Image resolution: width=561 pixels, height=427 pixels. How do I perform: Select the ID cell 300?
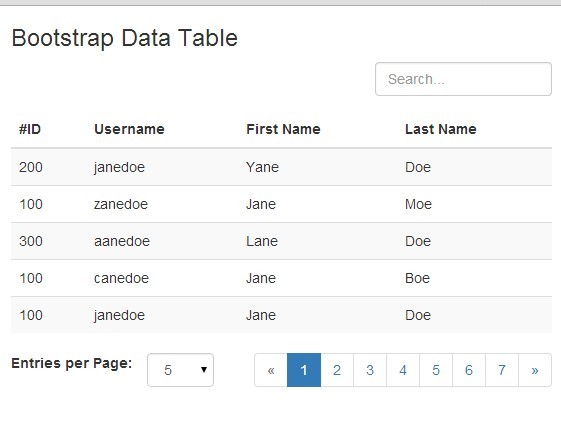point(31,241)
